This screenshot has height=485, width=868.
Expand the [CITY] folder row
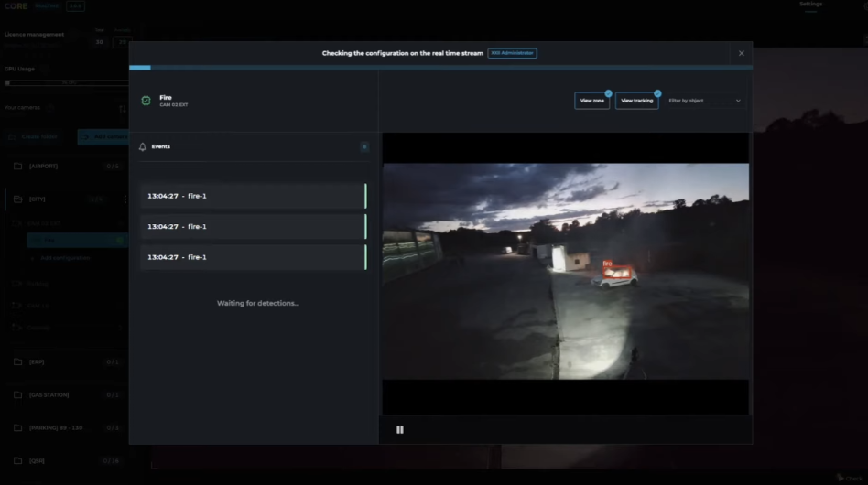pos(67,199)
